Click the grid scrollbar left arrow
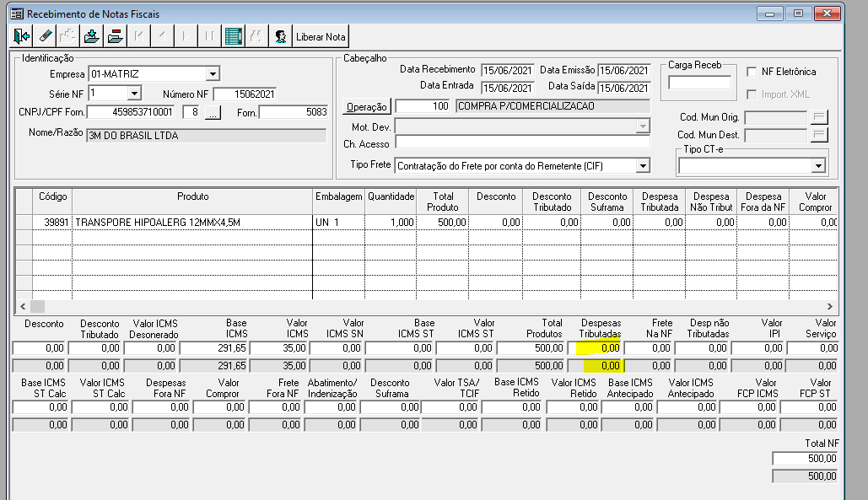Screen dimensions: 868x500 pyautogui.click(x=23, y=306)
